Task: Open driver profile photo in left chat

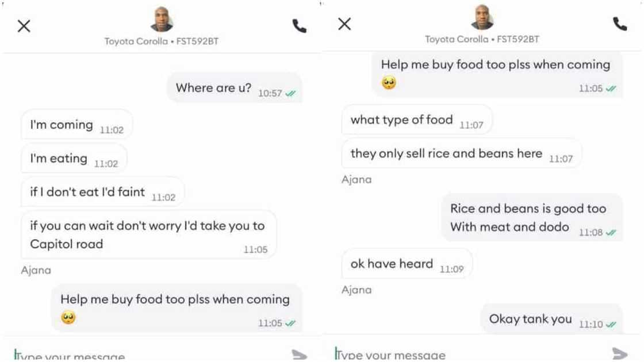Action: [162, 20]
